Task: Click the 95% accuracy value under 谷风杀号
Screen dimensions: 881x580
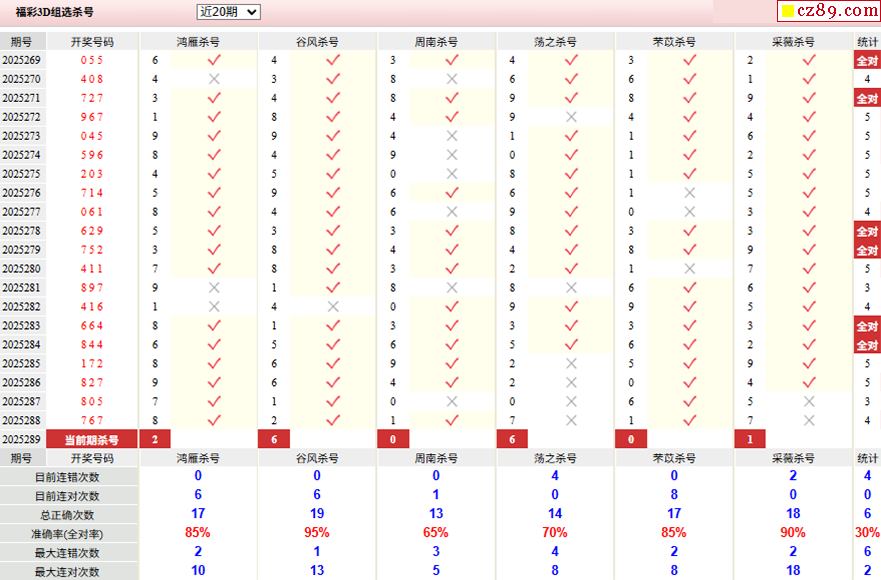Action: 317,534
